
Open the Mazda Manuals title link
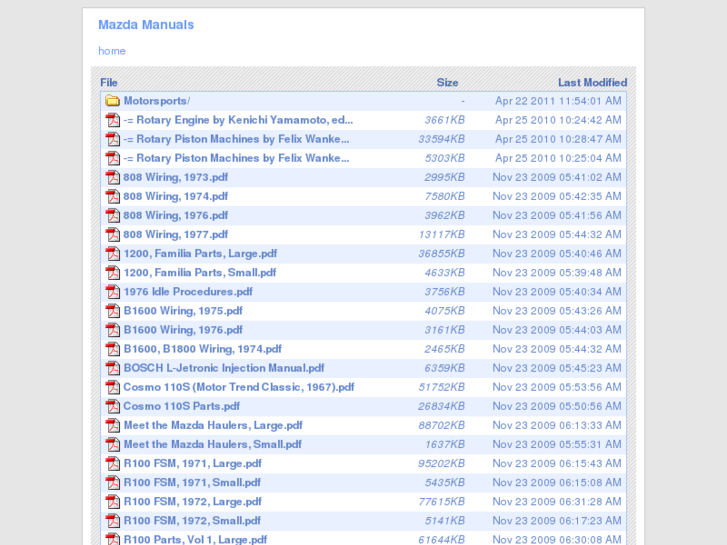(146, 25)
